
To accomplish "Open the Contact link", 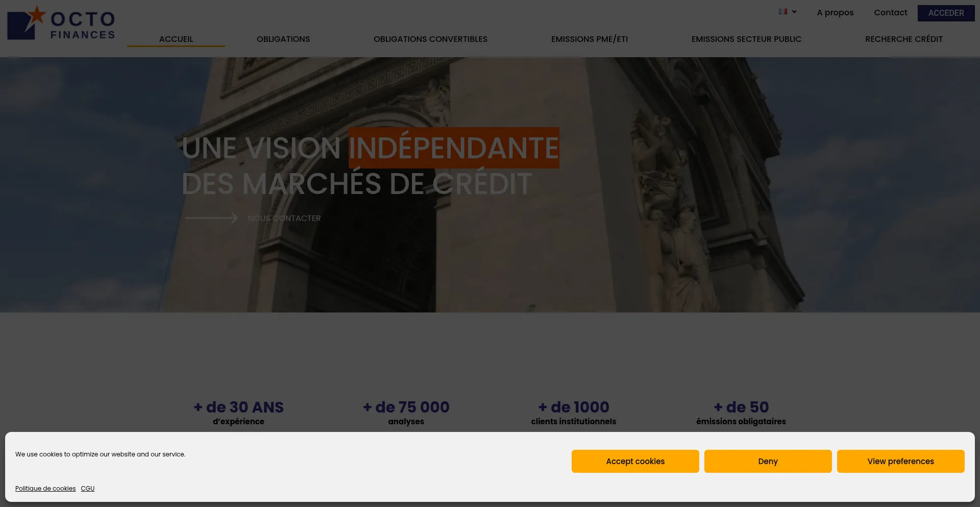I will click(x=891, y=12).
